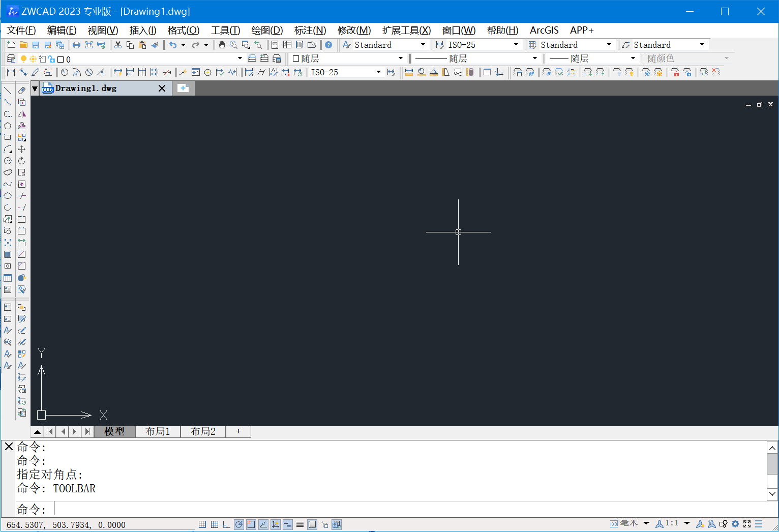The image size is (779, 532).
Task: Toggle grid display in status bar
Action: pyautogui.click(x=215, y=524)
